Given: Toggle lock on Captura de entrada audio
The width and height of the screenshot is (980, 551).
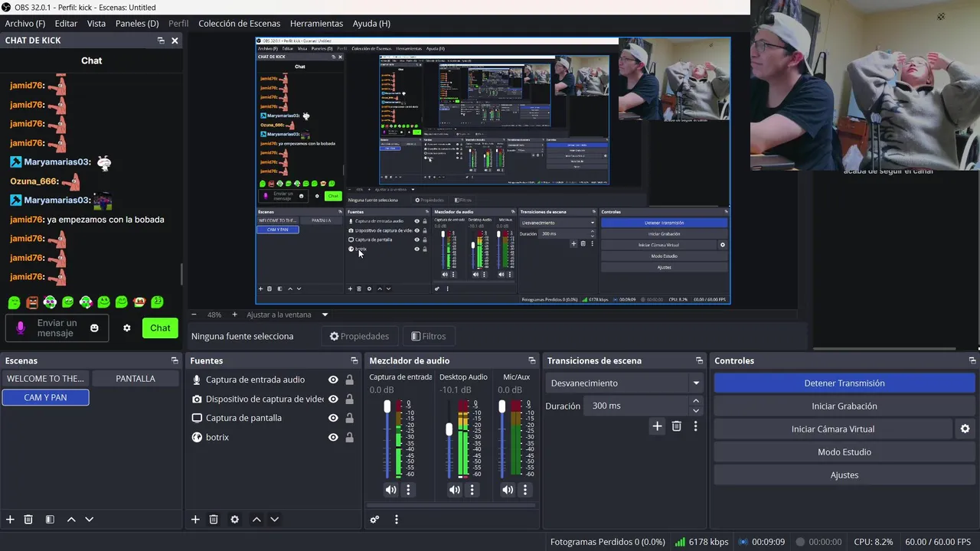Looking at the screenshot, I should click(x=349, y=380).
